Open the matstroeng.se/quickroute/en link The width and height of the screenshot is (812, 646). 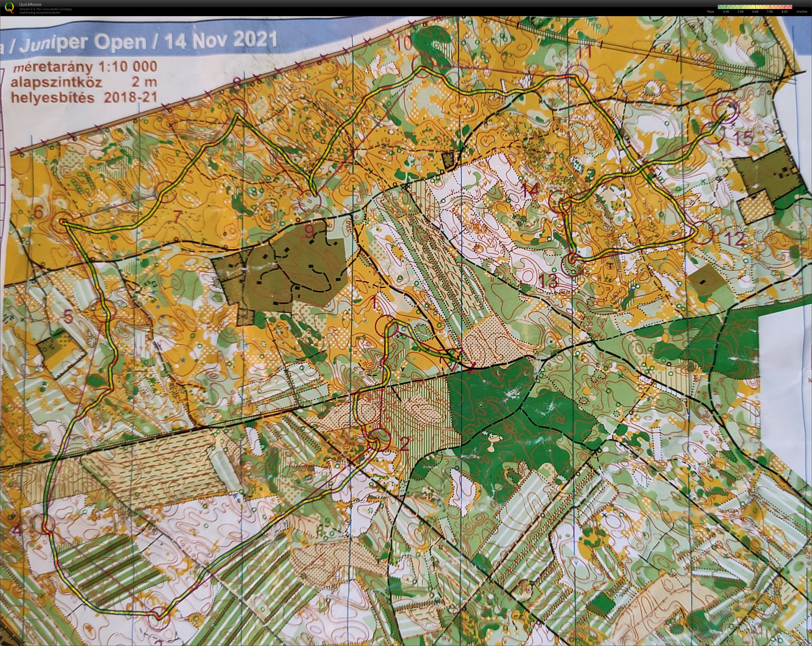40,13
